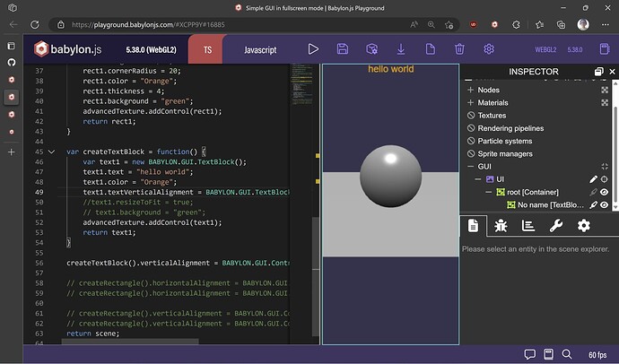Open the Tools wrench tab in Inspector

tap(556, 226)
